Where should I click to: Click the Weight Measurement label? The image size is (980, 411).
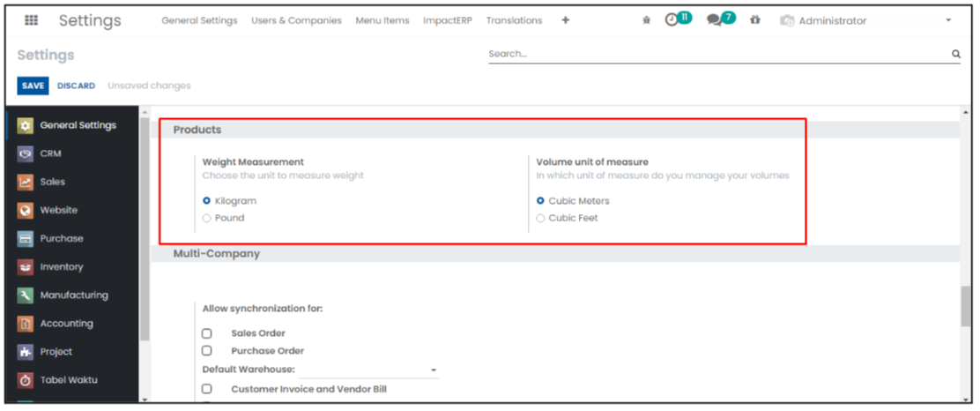(x=253, y=162)
